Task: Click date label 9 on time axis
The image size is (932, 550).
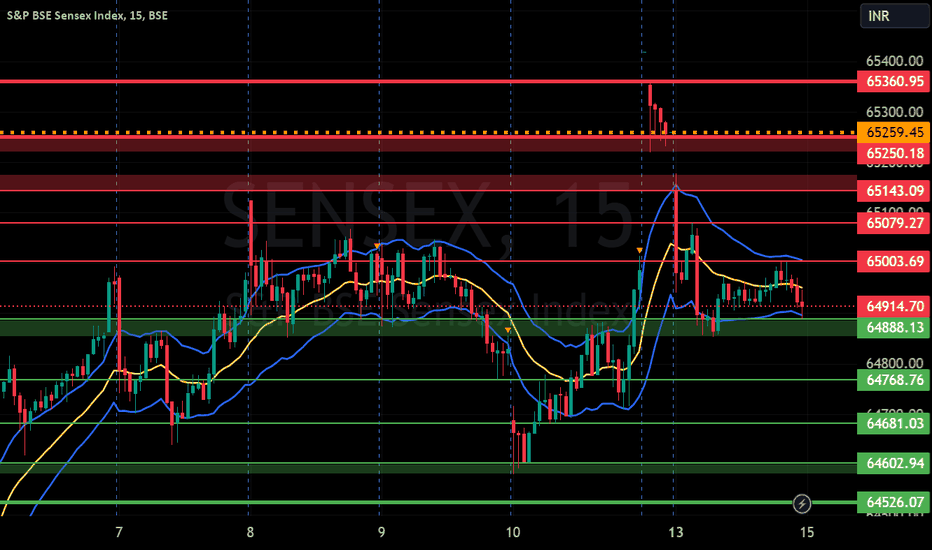Action: 382,532
